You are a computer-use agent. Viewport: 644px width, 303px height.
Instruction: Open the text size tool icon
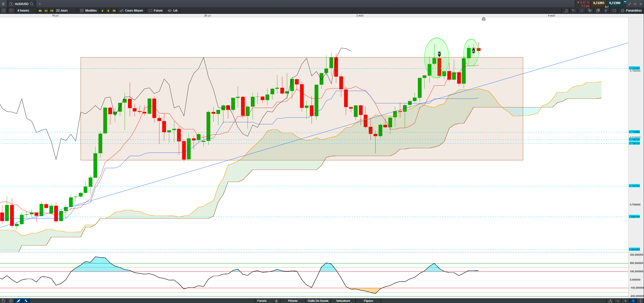(573, 11)
